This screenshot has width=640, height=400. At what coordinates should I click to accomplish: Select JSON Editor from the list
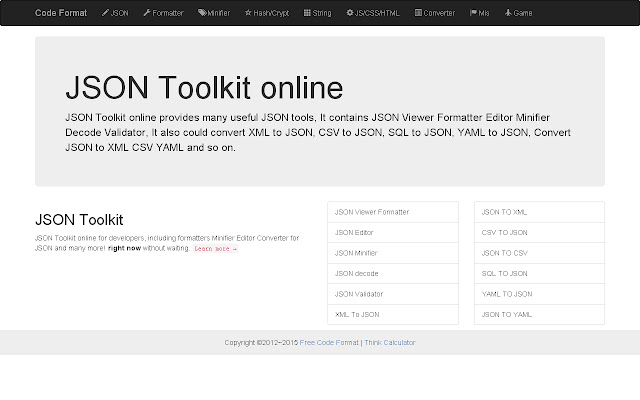coord(355,232)
